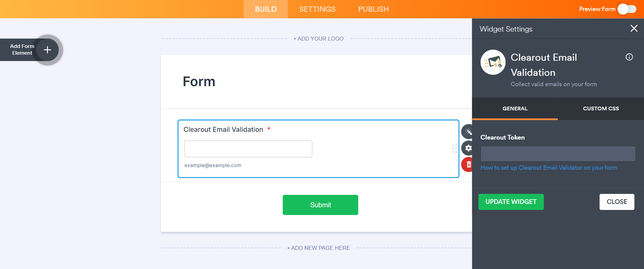Click the Clearout Email Validation logo
Screen dimensions: 644x269
(493, 62)
